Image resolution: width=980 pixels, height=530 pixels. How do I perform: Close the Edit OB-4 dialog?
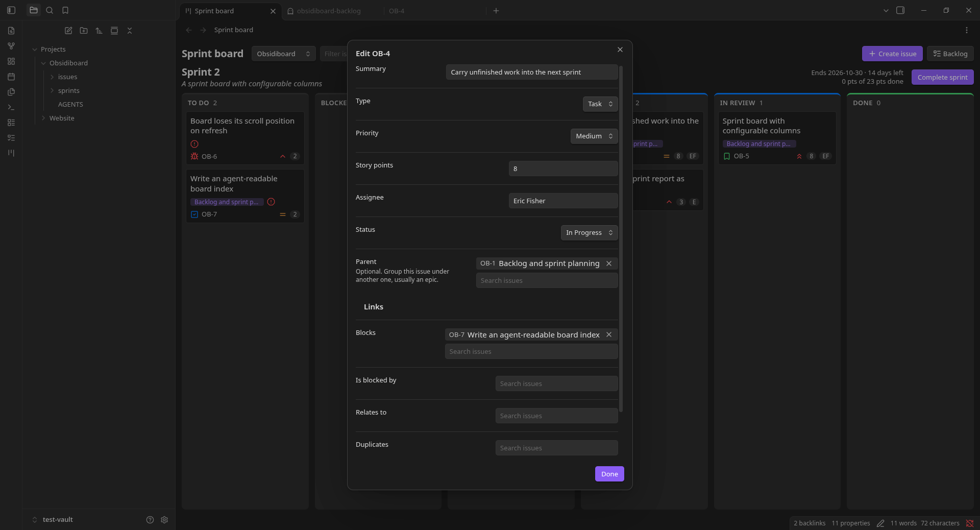coord(620,50)
